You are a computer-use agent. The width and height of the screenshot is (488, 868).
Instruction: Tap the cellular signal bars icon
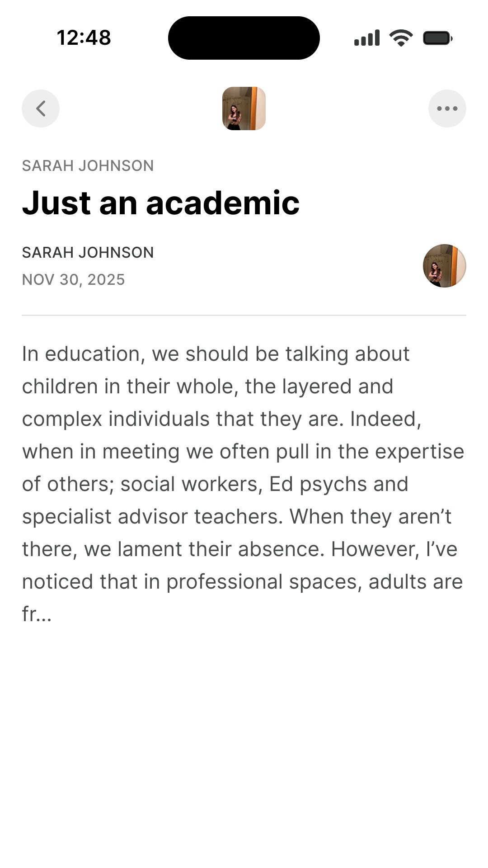(x=366, y=38)
